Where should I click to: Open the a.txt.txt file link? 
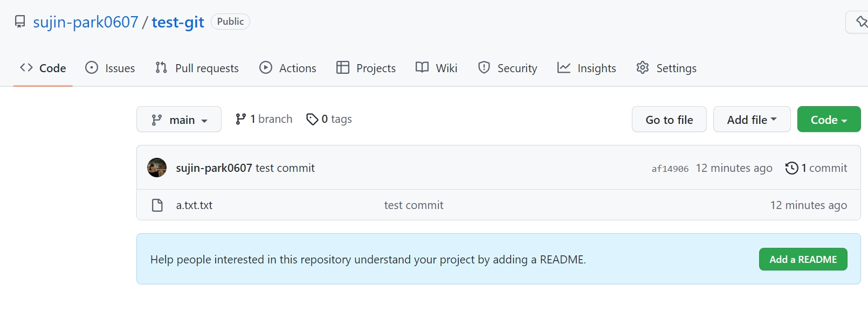[194, 205]
